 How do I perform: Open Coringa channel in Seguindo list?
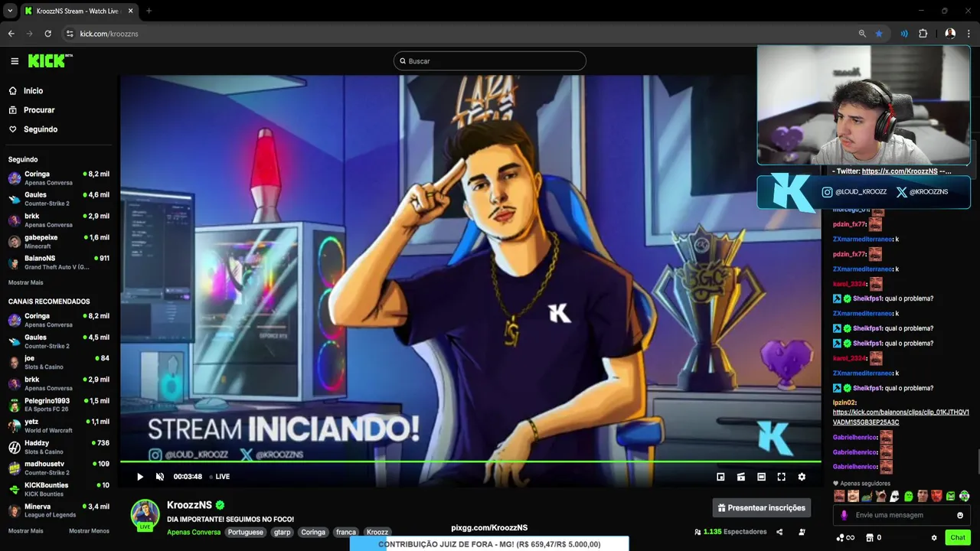click(x=58, y=178)
